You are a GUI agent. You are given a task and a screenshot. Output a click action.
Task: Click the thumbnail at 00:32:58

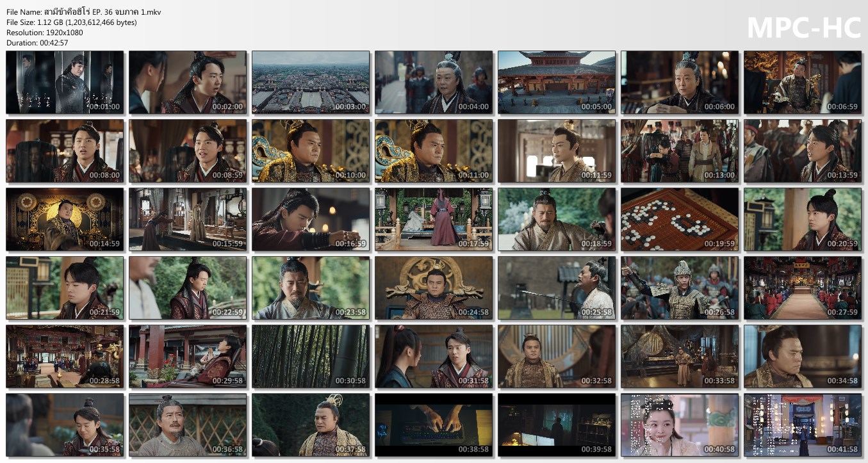[x=557, y=357]
